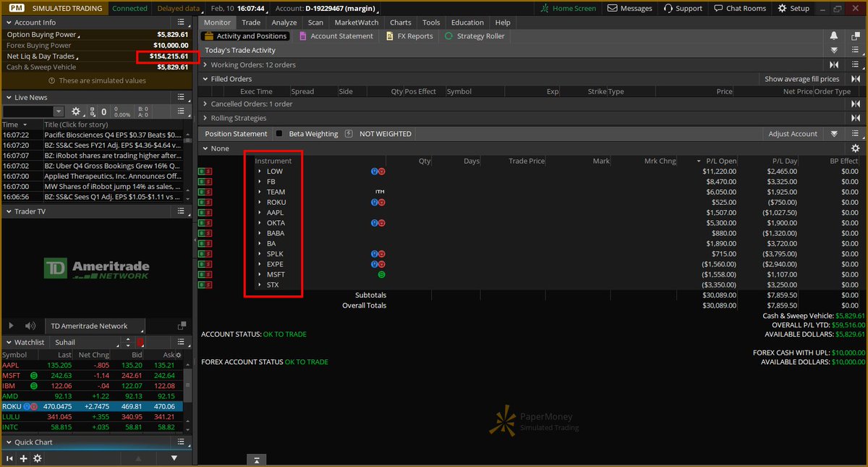Open the Education tab
Image resolution: width=868 pixels, height=467 pixels.
pos(467,22)
